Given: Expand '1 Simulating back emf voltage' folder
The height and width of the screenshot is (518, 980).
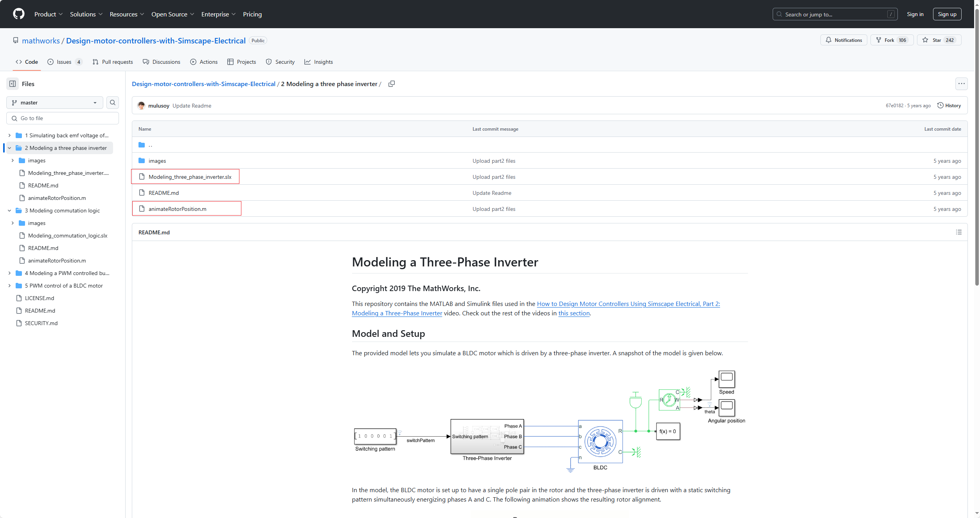Looking at the screenshot, I should coord(9,135).
